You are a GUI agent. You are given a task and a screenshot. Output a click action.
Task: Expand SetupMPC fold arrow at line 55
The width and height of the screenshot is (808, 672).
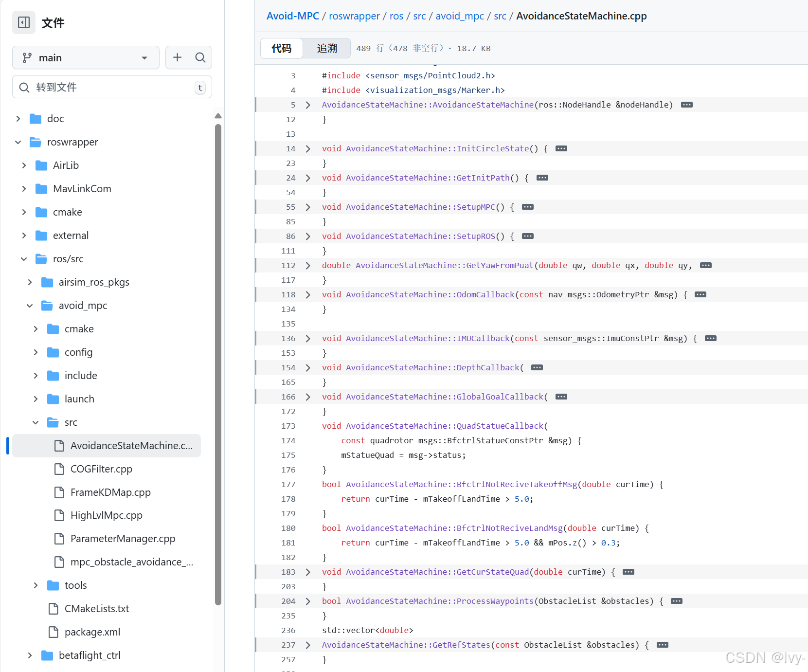pos(308,207)
